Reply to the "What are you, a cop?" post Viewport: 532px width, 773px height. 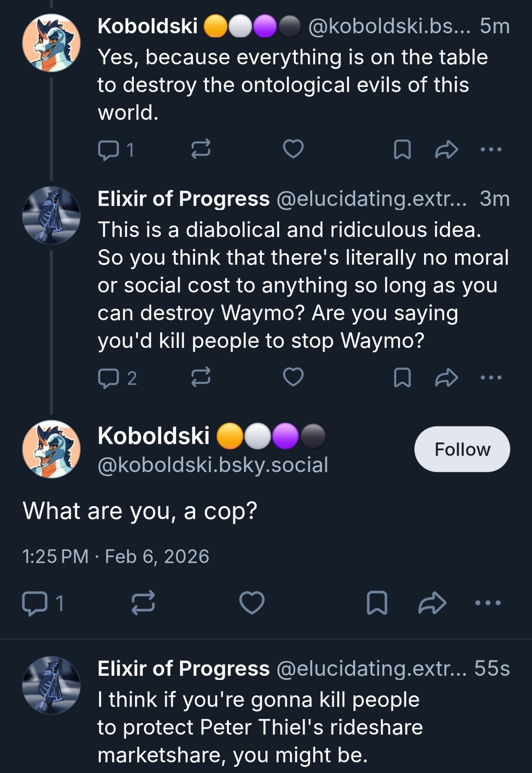click(35, 603)
